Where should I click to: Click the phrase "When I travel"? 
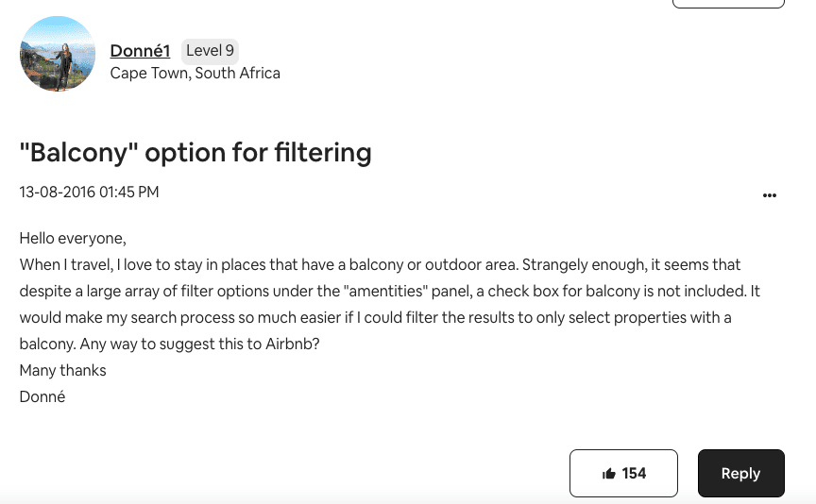pyautogui.click(x=63, y=264)
